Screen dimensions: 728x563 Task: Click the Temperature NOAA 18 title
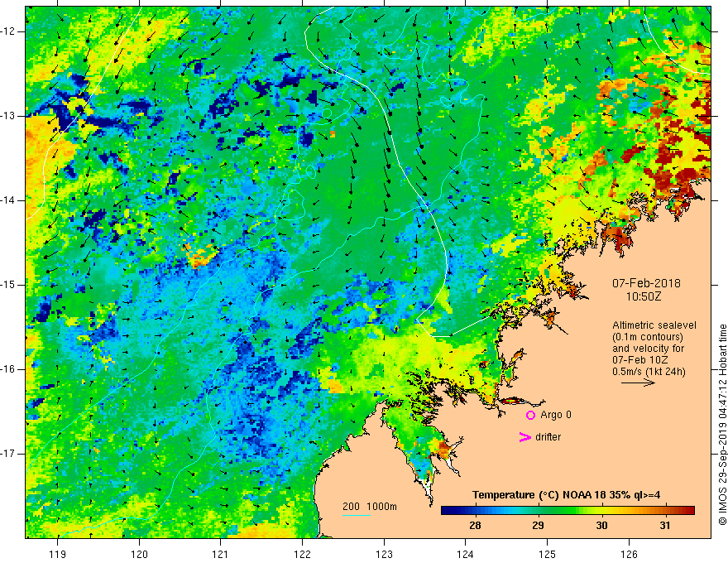pos(566,495)
